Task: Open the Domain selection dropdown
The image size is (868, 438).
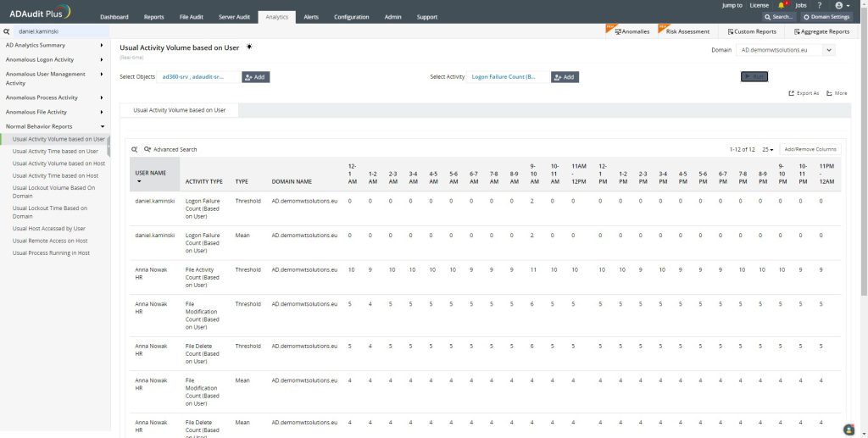Action: (786, 50)
